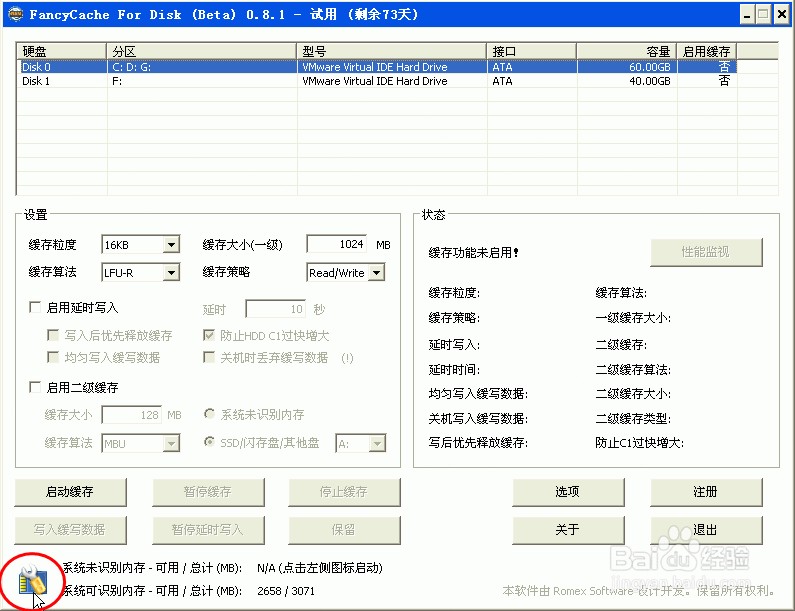The width and height of the screenshot is (795, 611).
Task: Click the 暂停延时写入 button
Action: (x=208, y=530)
